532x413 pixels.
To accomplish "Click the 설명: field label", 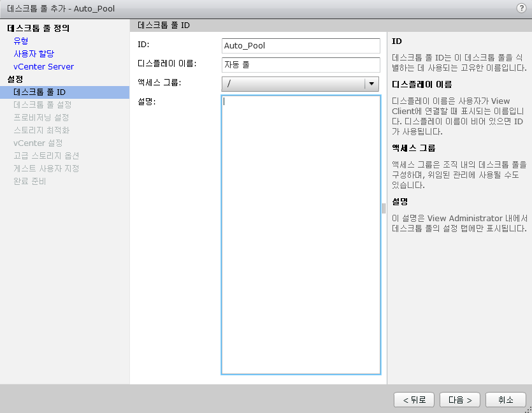I will pos(147,101).
